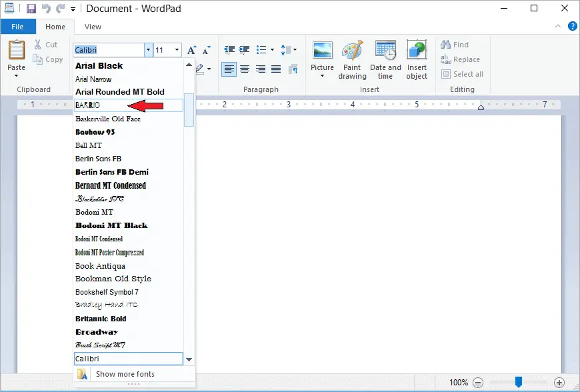The height and width of the screenshot is (392, 580).
Task: Open WordPad Help question mark icon
Action: tap(572, 26)
